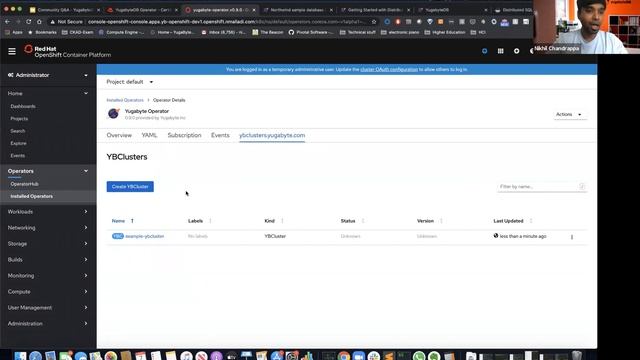640x360 pixels.
Task: Click the plus import YAML icon
Action: (x=516, y=51)
